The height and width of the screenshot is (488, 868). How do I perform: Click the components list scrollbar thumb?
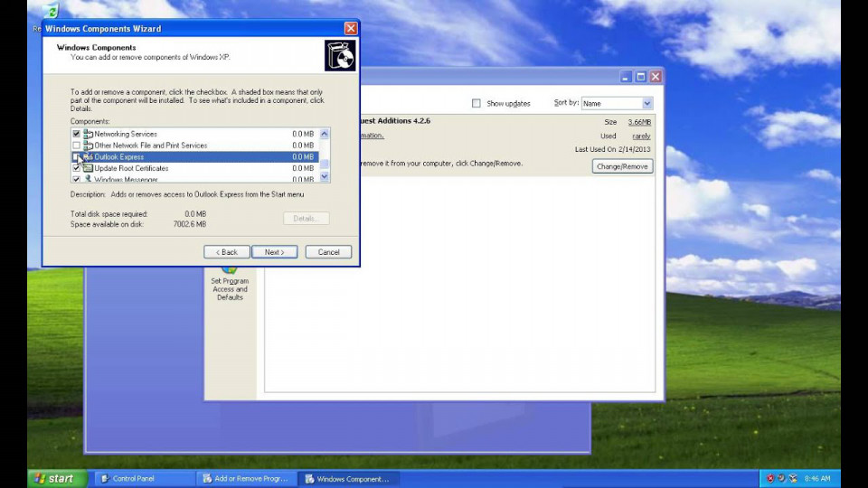(325, 164)
